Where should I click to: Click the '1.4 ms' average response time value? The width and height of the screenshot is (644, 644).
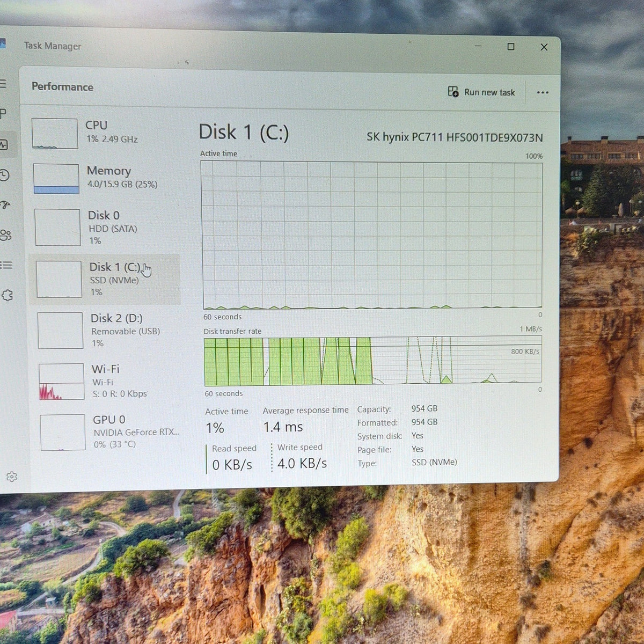(283, 427)
